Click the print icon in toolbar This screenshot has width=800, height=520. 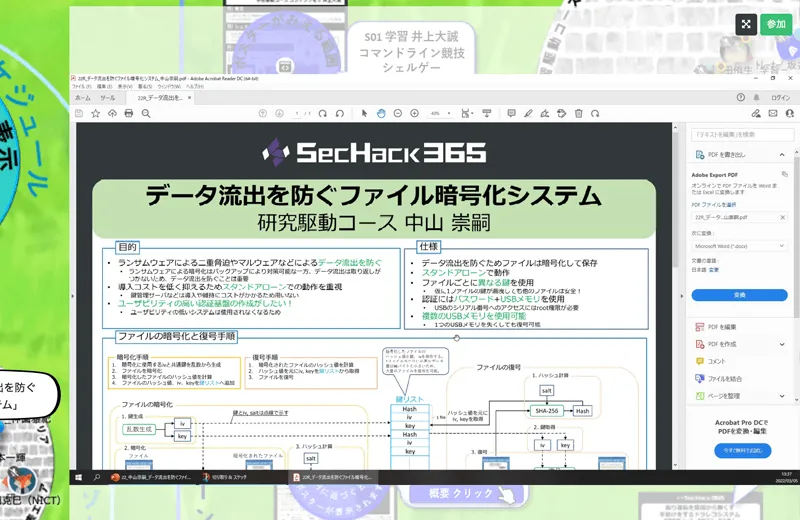(x=129, y=113)
